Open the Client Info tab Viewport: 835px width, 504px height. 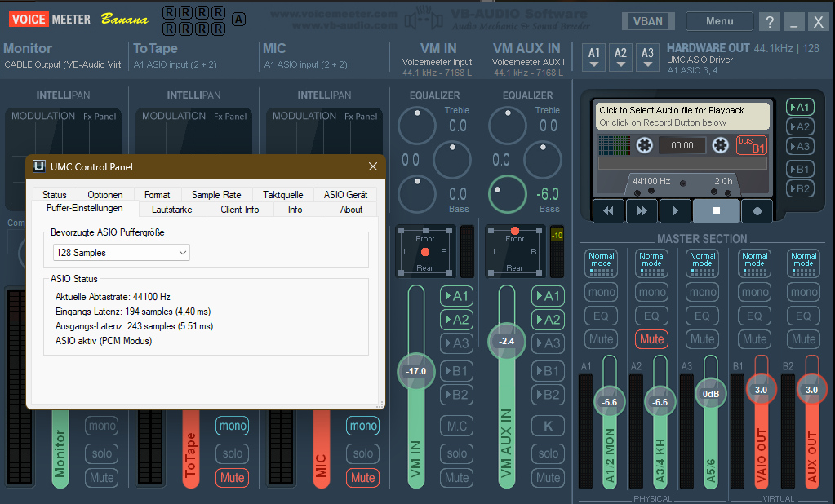240,210
